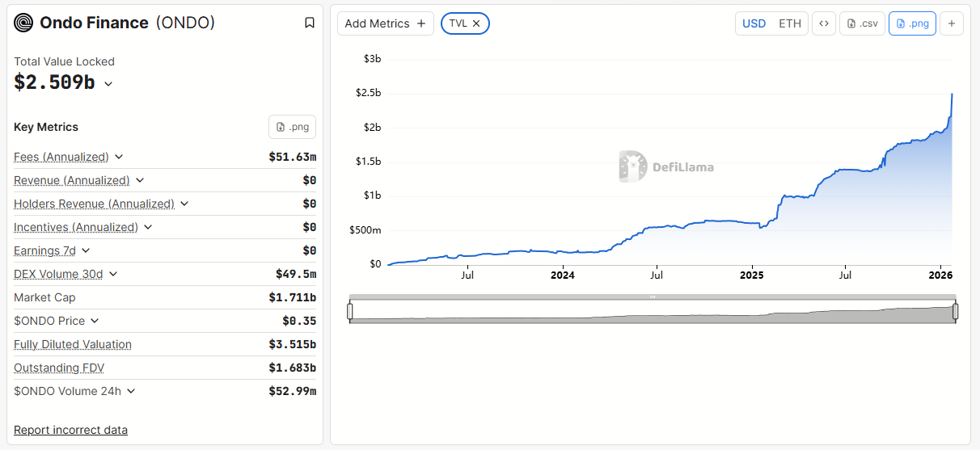
Task: Download Key Metrics as .png
Action: (x=292, y=127)
